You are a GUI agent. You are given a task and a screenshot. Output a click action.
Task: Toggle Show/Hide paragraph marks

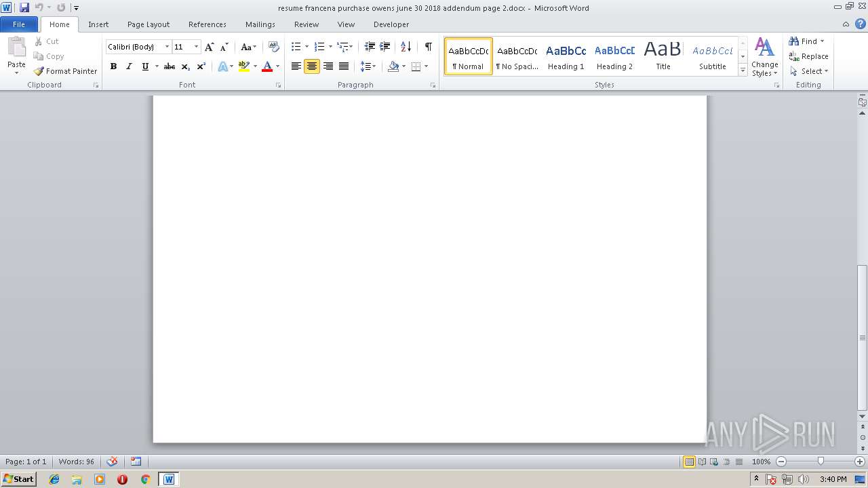coord(428,47)
